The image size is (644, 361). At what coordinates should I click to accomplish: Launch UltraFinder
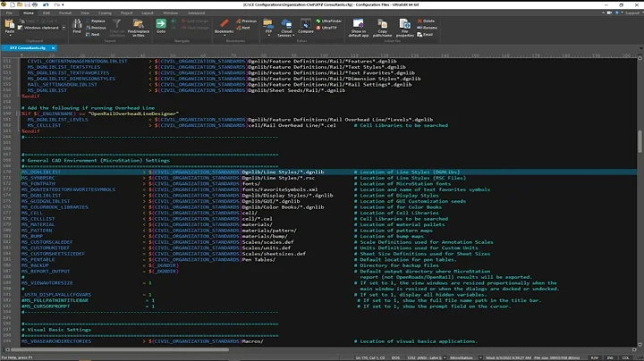pos(329,21)
